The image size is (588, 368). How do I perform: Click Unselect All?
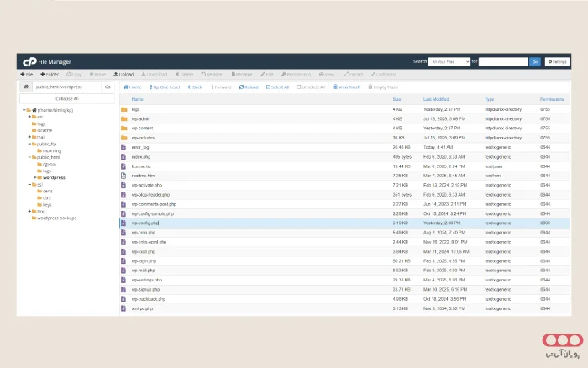pyautogui.click(x=311, y=87)
